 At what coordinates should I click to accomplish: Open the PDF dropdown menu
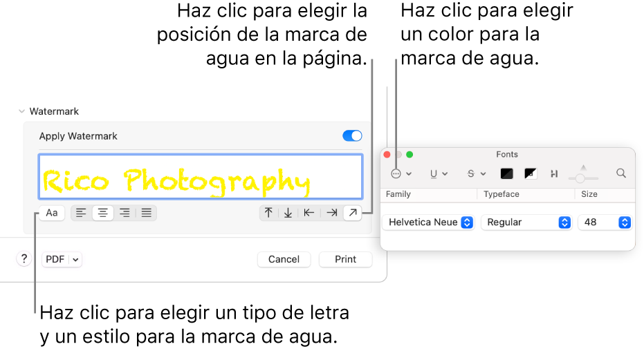(62, 259)
